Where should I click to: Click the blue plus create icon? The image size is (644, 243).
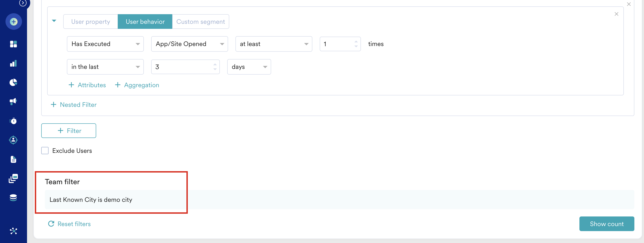[14, 22]
